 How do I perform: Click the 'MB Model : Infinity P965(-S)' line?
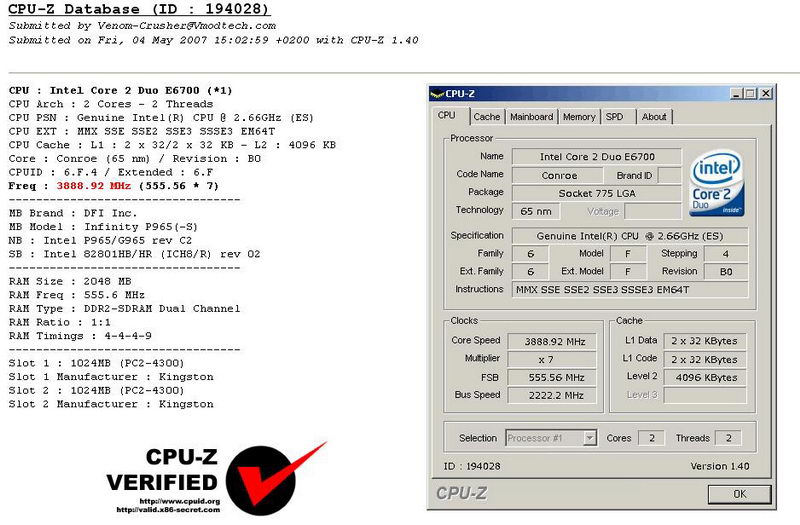click(103, 227)
